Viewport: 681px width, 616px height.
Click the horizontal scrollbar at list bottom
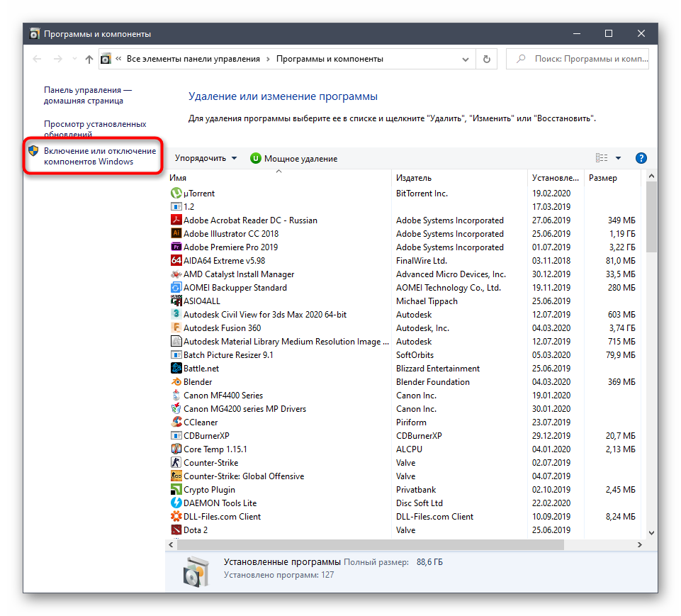tap(370, 544)
